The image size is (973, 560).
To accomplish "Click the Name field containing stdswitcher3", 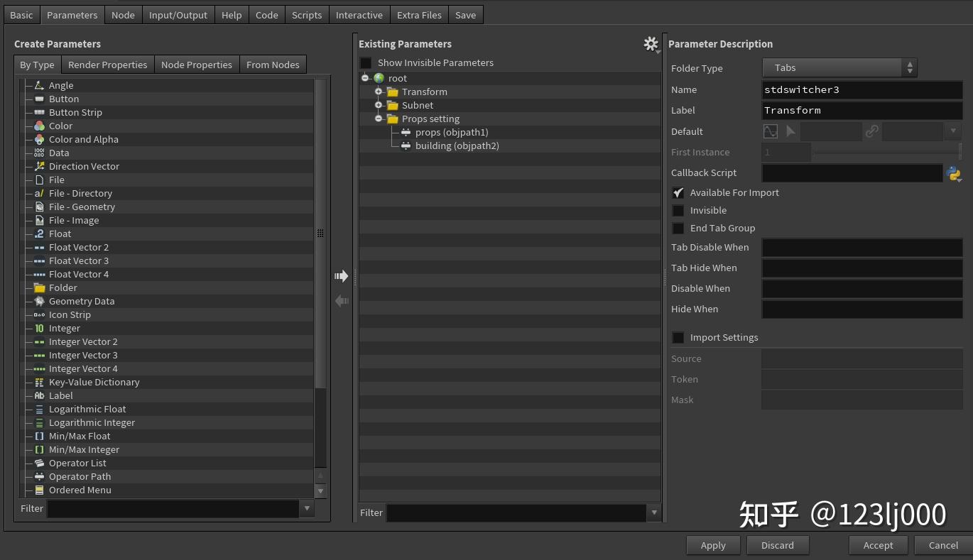I will coord(862,89).
